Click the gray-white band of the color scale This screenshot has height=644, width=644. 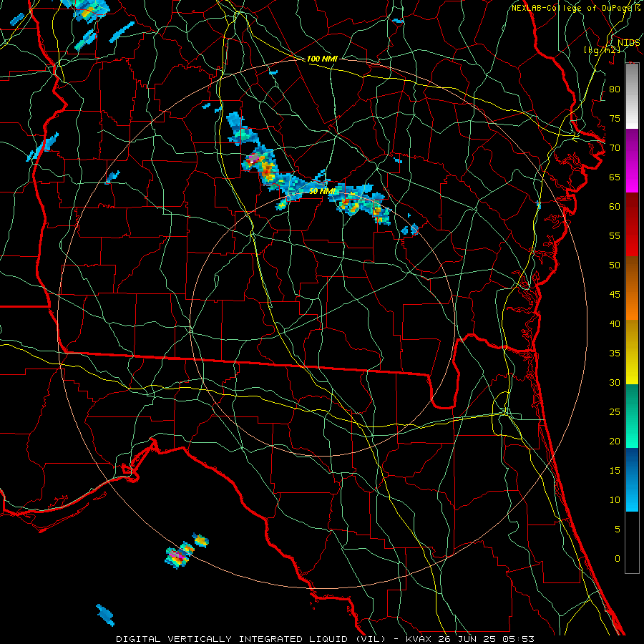pos(632,96)
